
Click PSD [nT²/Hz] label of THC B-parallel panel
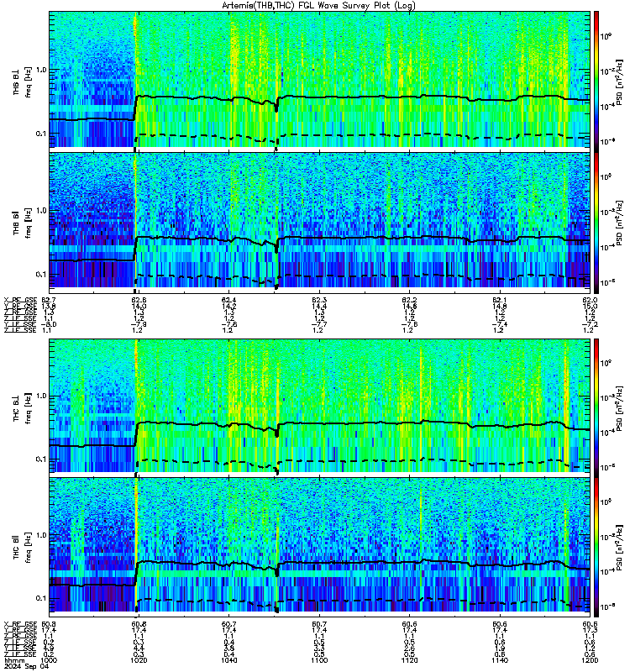click(x=620, y=548)
